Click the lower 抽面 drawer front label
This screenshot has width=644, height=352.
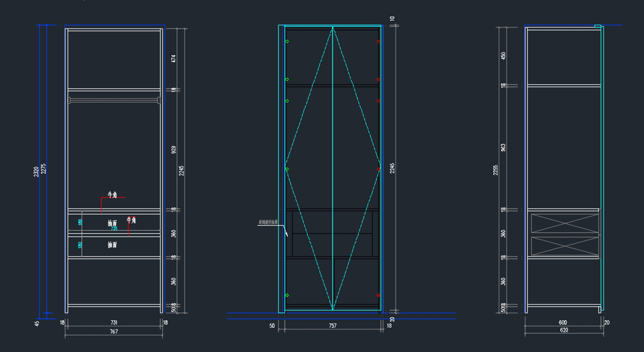click(112, 245)
